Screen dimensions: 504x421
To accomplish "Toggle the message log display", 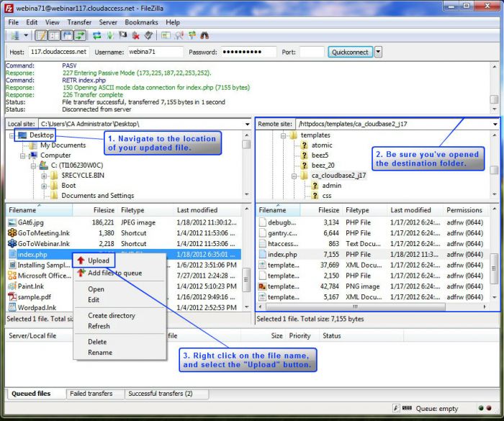I will (41, 35).
